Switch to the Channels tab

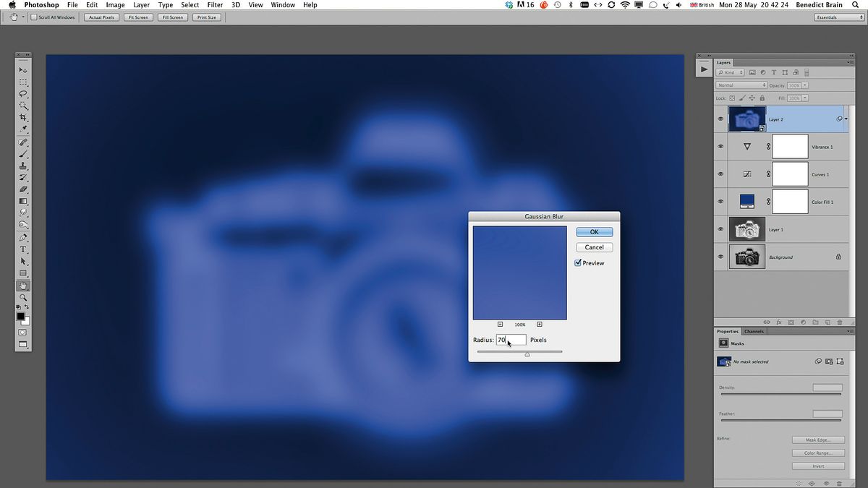coord(754,331)
